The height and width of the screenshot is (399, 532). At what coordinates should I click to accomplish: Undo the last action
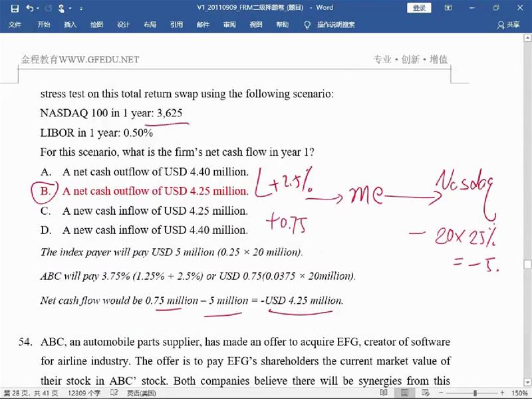[x=30, y=8]
